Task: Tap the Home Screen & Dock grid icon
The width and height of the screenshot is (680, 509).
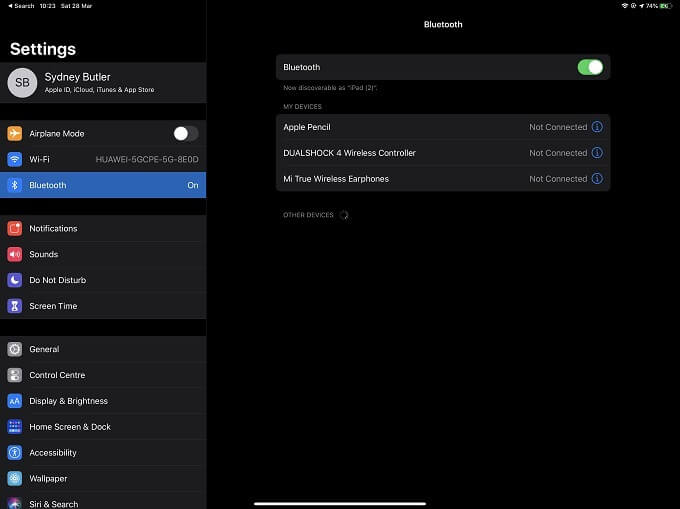Action: pyautogui.click(x=15, y=427)
